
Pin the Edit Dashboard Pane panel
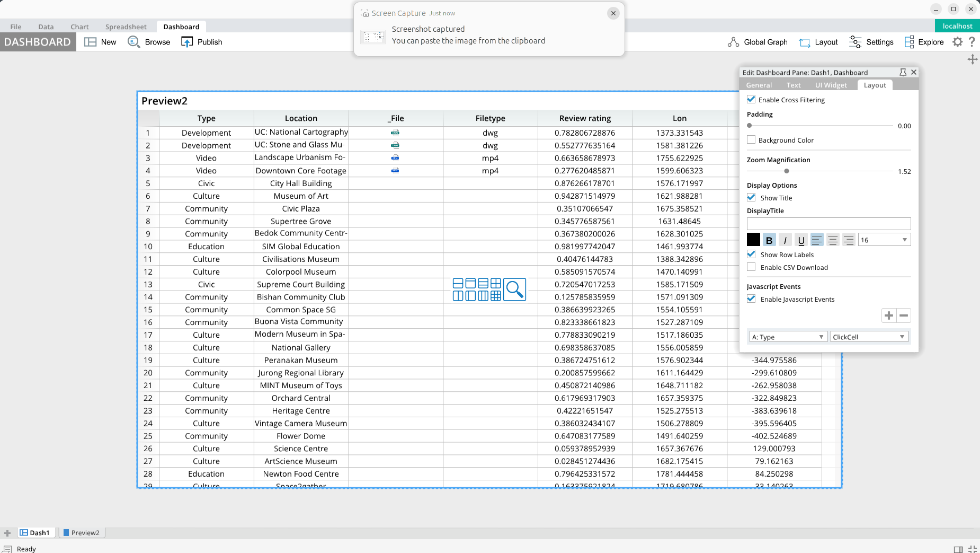pos(903,73)
